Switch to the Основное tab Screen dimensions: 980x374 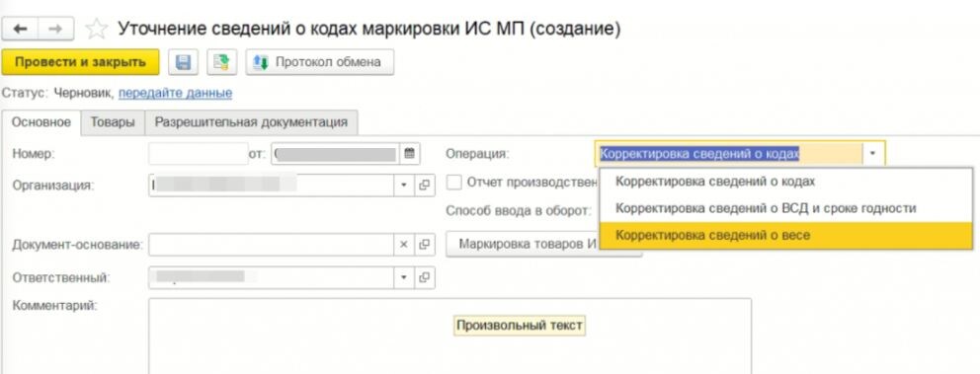tap(41, 122)
